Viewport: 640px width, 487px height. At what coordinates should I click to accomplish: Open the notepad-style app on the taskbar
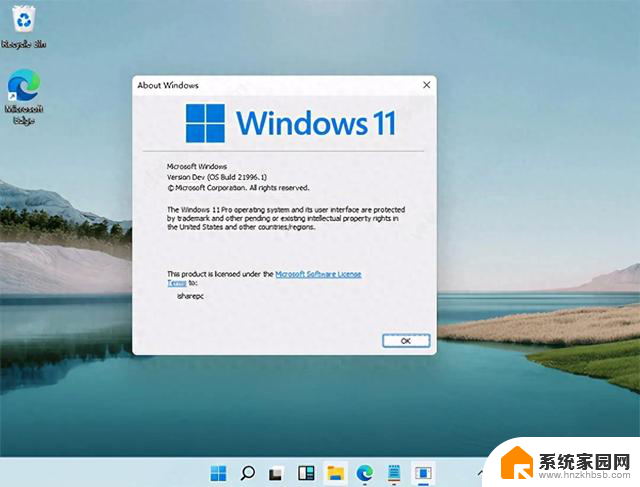click(x=393, y=473)
